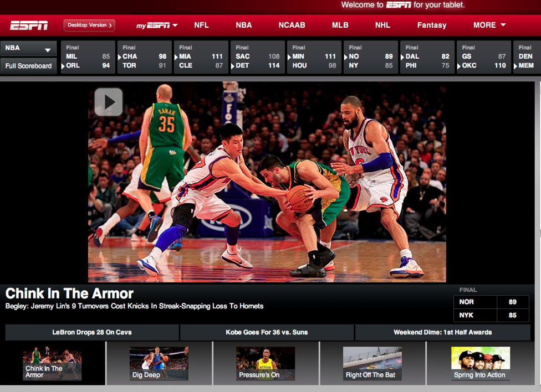Switch to Desktop Version
The width and height of the screenshot is (541, 392).
pos(89,25)
